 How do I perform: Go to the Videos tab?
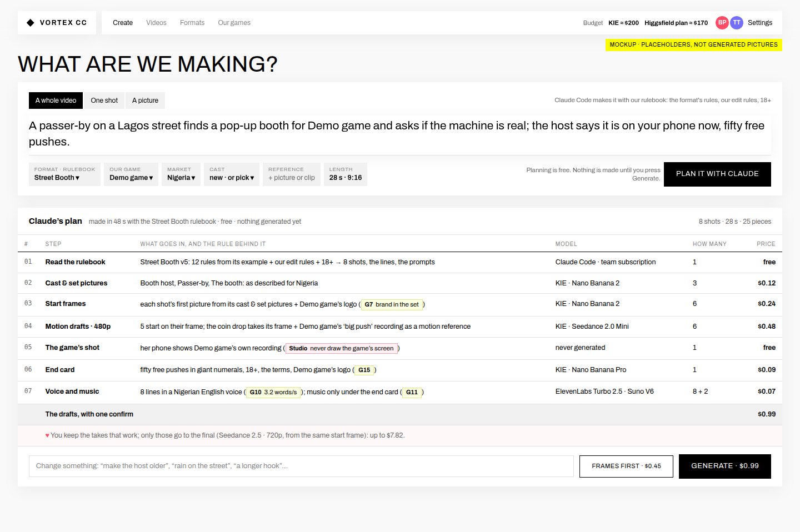(156, 23)
